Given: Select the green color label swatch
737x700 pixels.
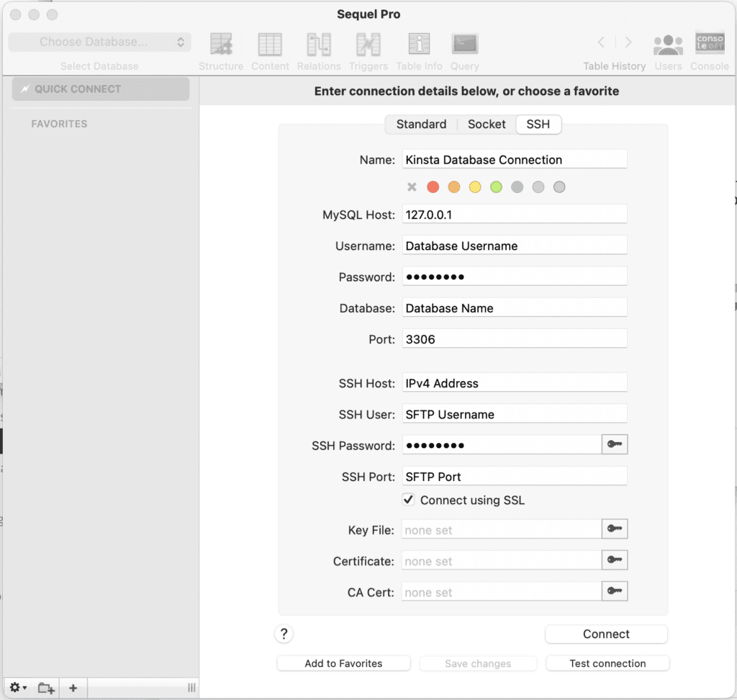Looking at the screenshot, I should [495, 187].
